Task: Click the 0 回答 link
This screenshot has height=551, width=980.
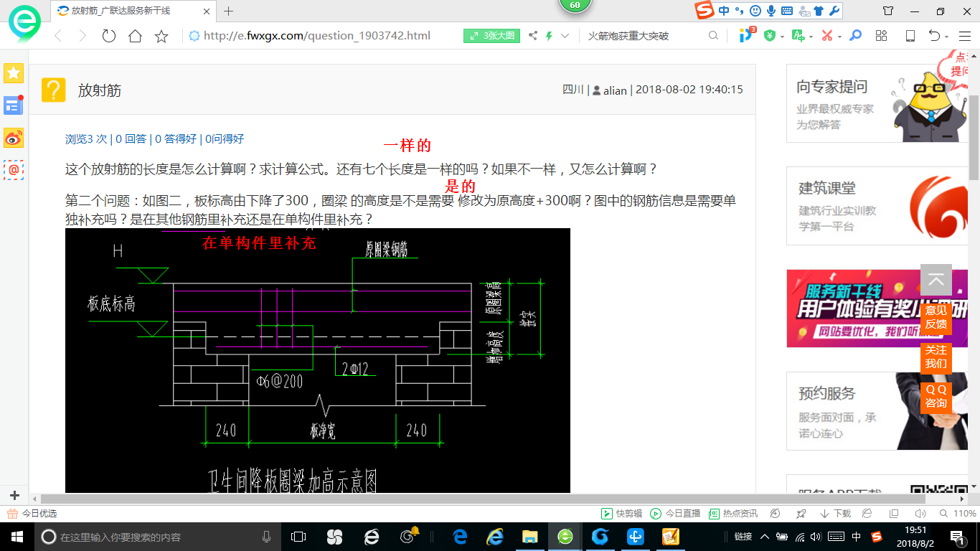Action: tap(131, 139)
